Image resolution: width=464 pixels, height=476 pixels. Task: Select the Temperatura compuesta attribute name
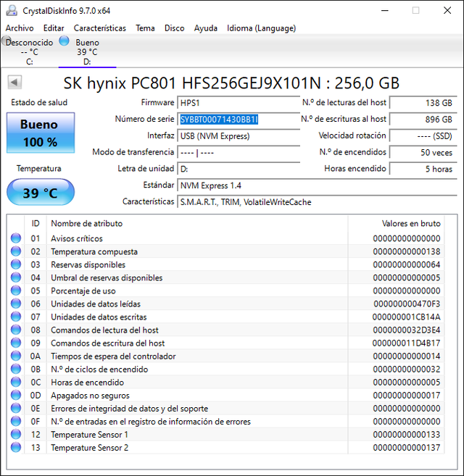click(x=94, y=251)
